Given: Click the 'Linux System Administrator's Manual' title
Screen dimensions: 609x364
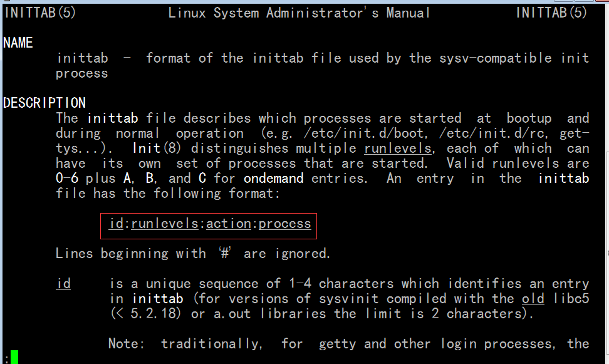Looking at the screenshot, I should [x=299, y=13].
